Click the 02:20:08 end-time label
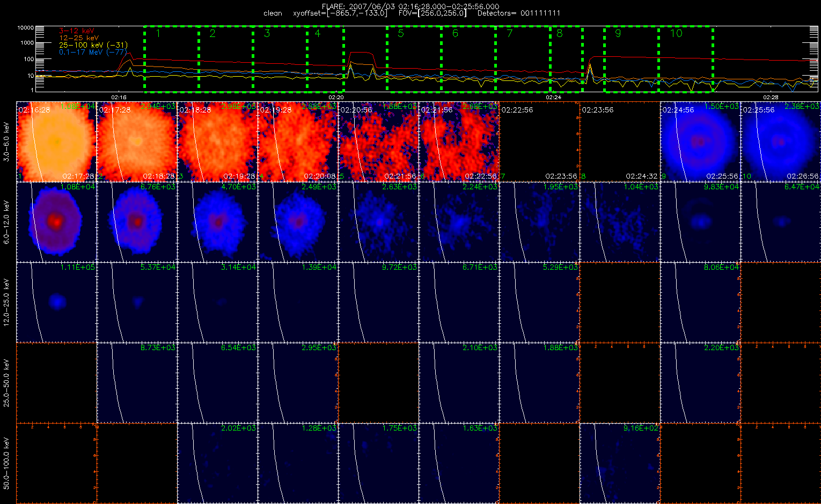Screen dimensions: 821x504 tap(320, 176)
